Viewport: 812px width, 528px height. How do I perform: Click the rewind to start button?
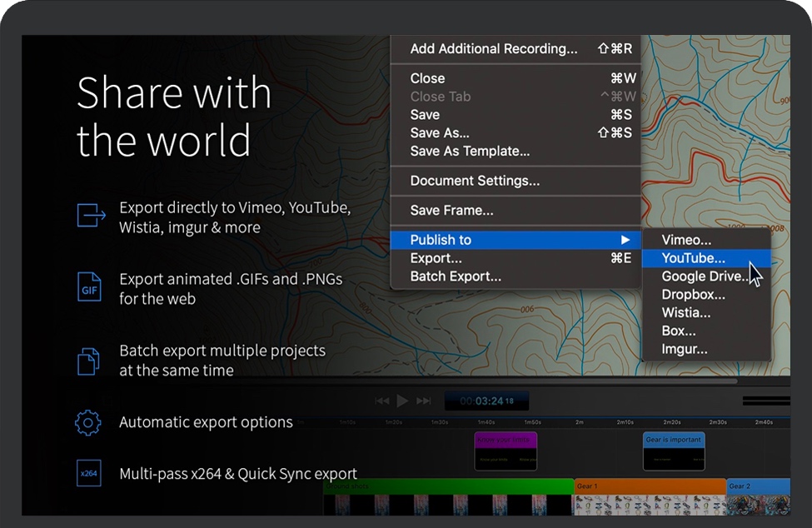click(x=381, y=401)
